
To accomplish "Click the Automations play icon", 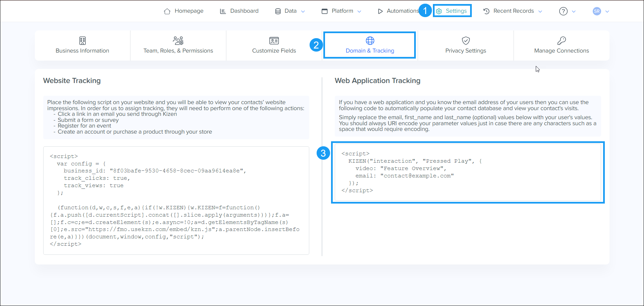I will pos(380,11).
